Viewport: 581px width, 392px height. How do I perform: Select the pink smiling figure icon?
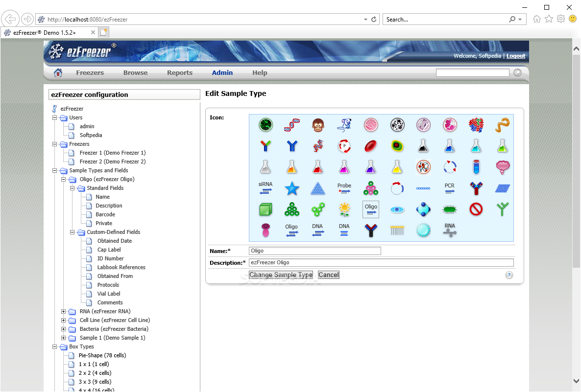[266, 230]
